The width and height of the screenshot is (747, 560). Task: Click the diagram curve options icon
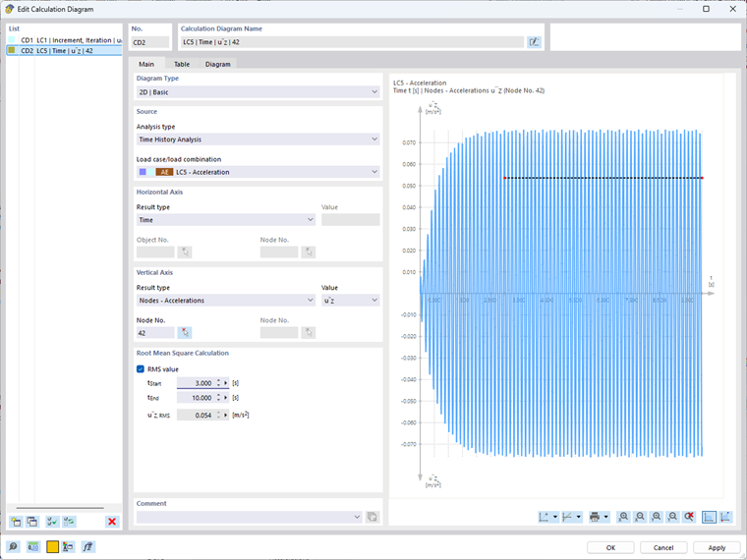click(567, 517)
